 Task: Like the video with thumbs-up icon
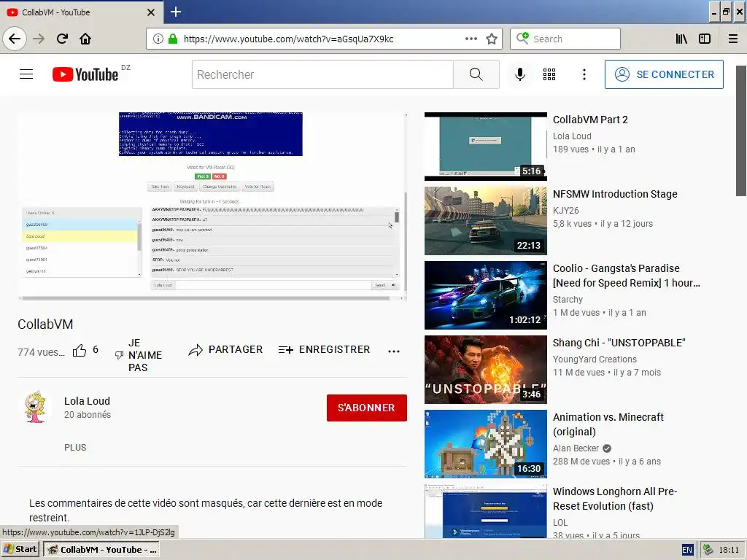tap(80, 351)
